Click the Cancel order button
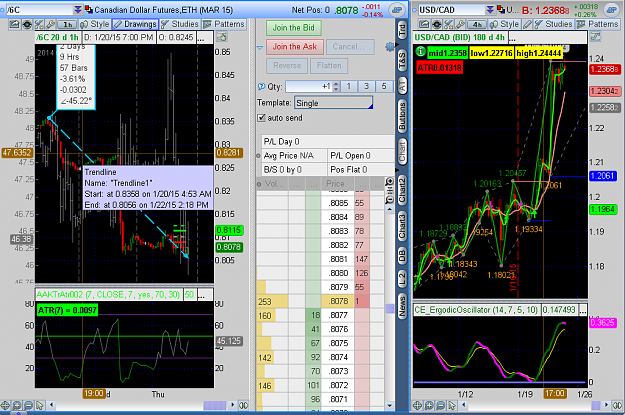This screenshot has height=415, width=625. tap(350, 47)
